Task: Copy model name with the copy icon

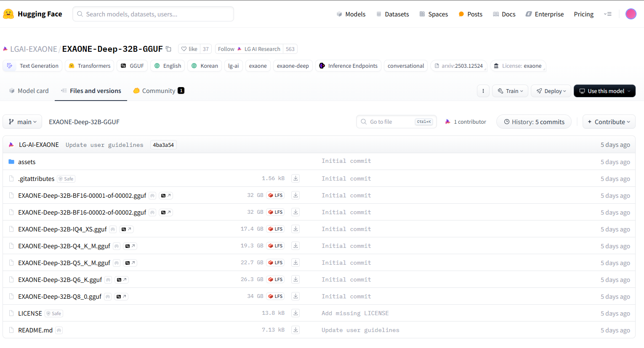Action: tap(168, 49)
